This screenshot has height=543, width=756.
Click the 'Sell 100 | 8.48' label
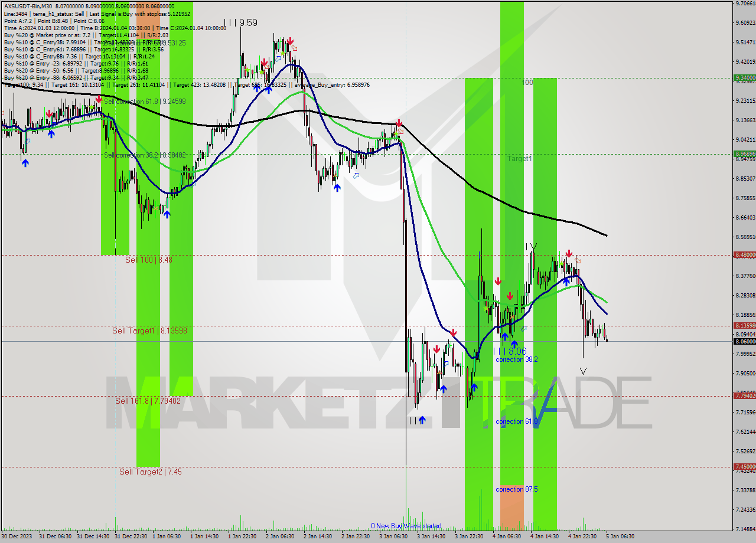coord(149,260)
